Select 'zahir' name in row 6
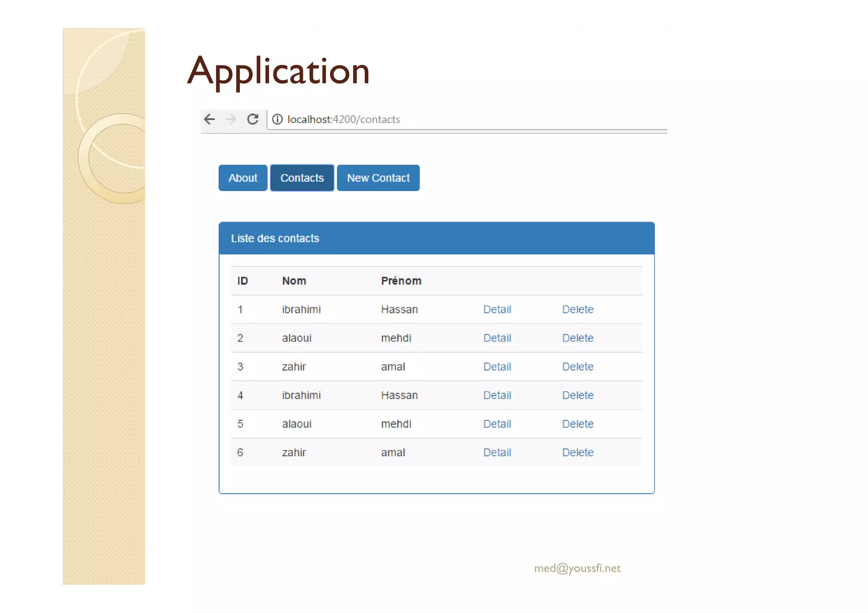Viewport: 868px width, 613px height. click(294, 452)
